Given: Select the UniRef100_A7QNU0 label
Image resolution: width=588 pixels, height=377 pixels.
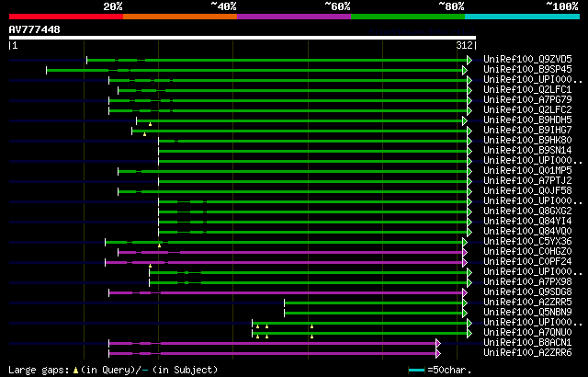Looking at the screenshot, I should [x=527, y=333].
